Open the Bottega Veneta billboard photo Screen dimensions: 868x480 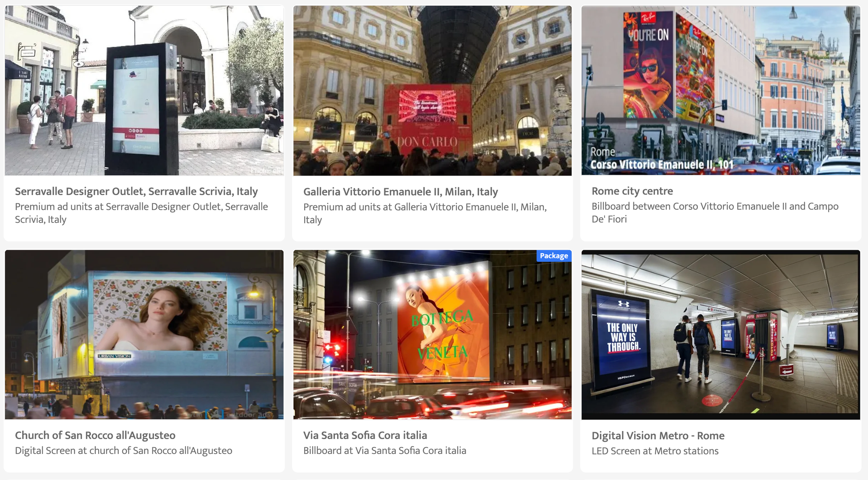(x=432, y=334)
